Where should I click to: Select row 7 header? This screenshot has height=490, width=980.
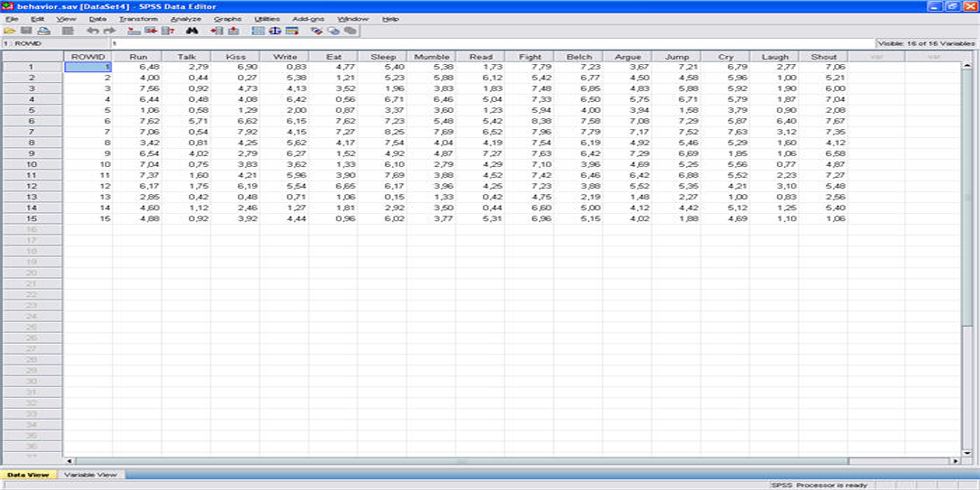coord(32,132)
